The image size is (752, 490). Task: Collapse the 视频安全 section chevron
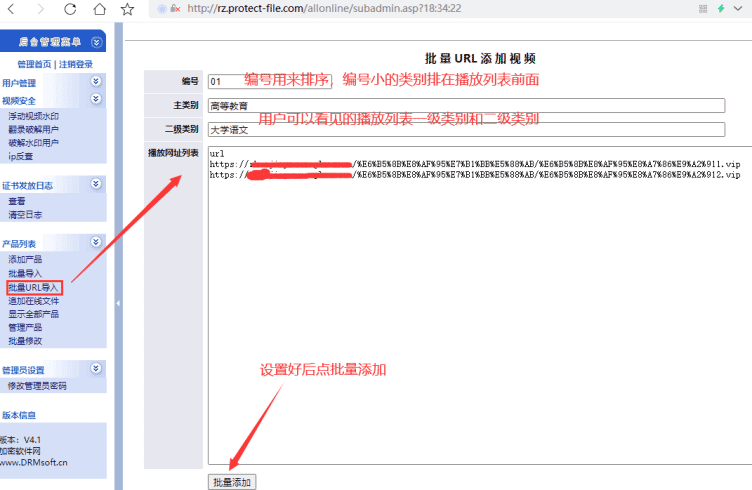[x=96, y=99]
